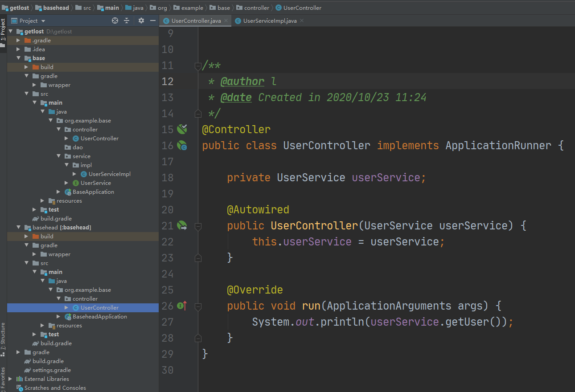Select build.gradle under base module

(x=56, y=219)
